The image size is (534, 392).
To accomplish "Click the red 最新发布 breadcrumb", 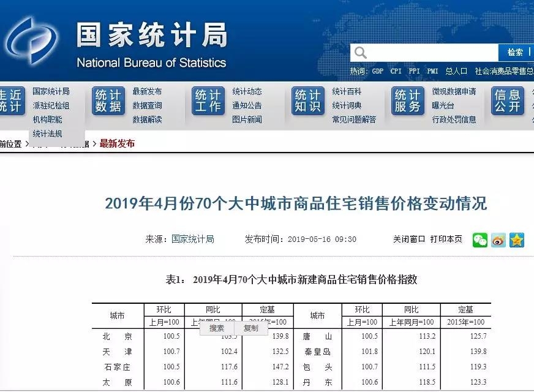I will point(117,143).
